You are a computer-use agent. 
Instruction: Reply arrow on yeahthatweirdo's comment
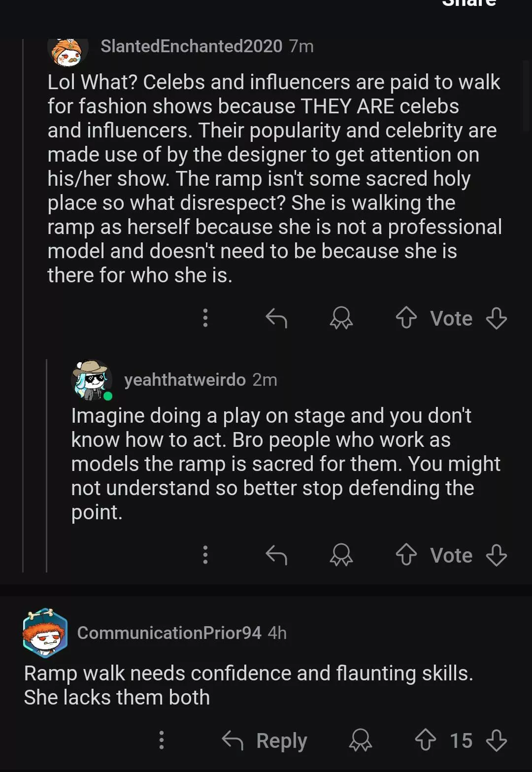[276, 555]
